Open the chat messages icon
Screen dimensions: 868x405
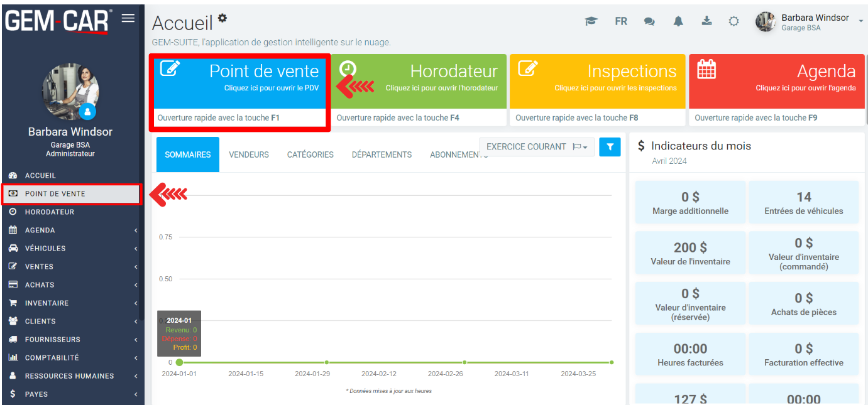point(649,21)
